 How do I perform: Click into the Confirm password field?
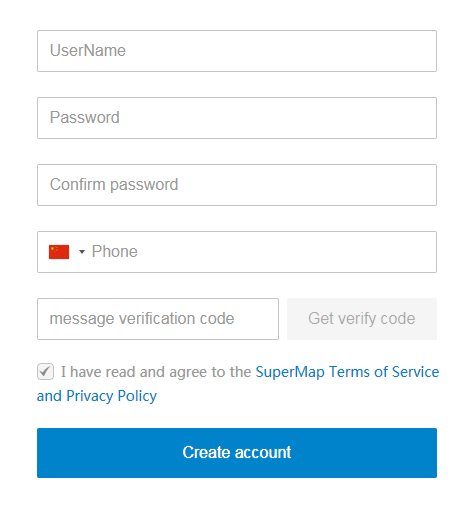click(237, 185)
